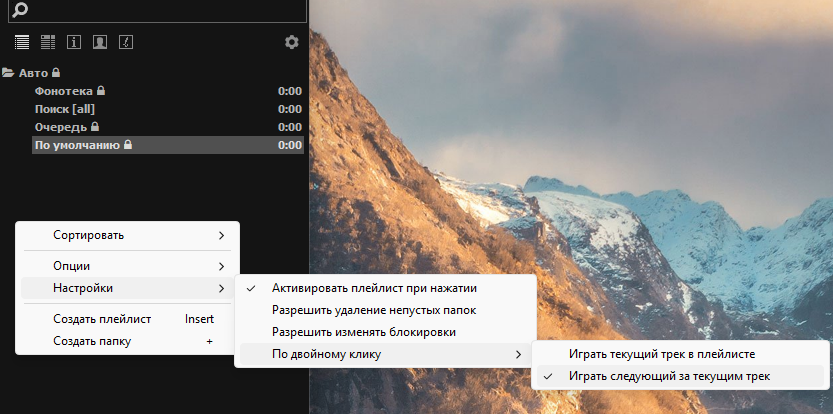The width and height of the screenshot is (833, 414).
Task: Choose Создать плейлист from context menu
Action: [128, 319]
